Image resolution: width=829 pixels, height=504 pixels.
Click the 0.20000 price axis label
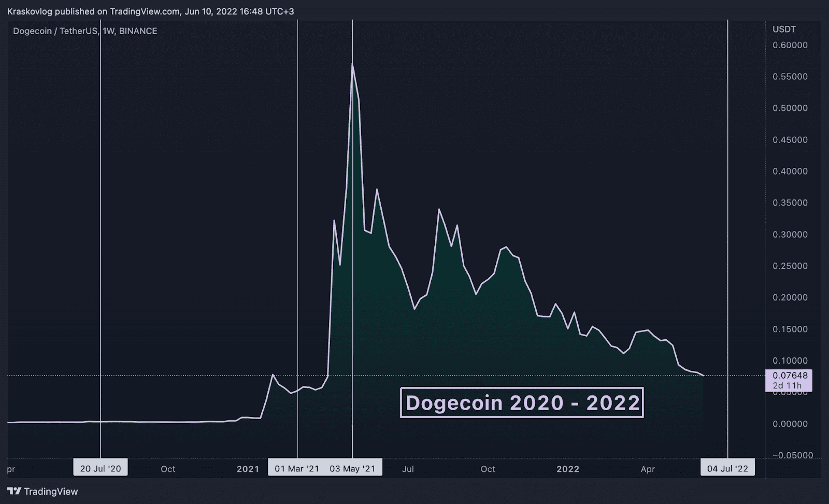pyautogui.click(x=790, y=298)
